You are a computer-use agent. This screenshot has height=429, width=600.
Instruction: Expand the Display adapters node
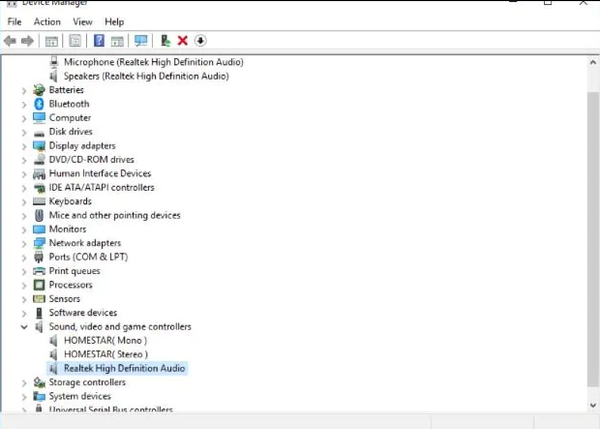(x=25, y=146)
